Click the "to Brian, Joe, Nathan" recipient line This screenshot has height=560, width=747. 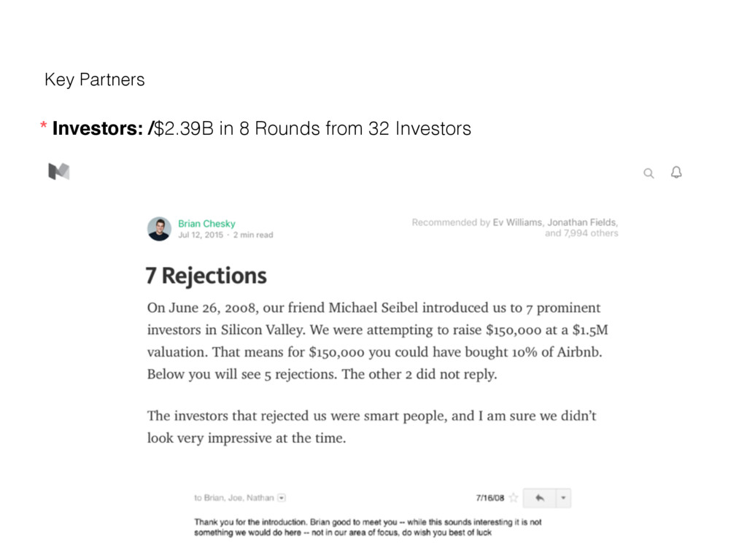coord(233,498)
